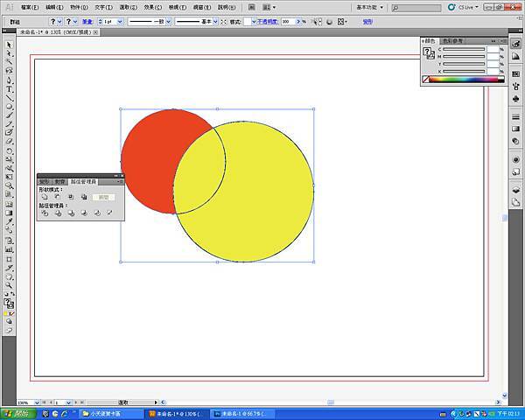Swap fill and stroke colors in toolbox
The image size is (525, 420).
pyautogui.click(x=13, y=293)
